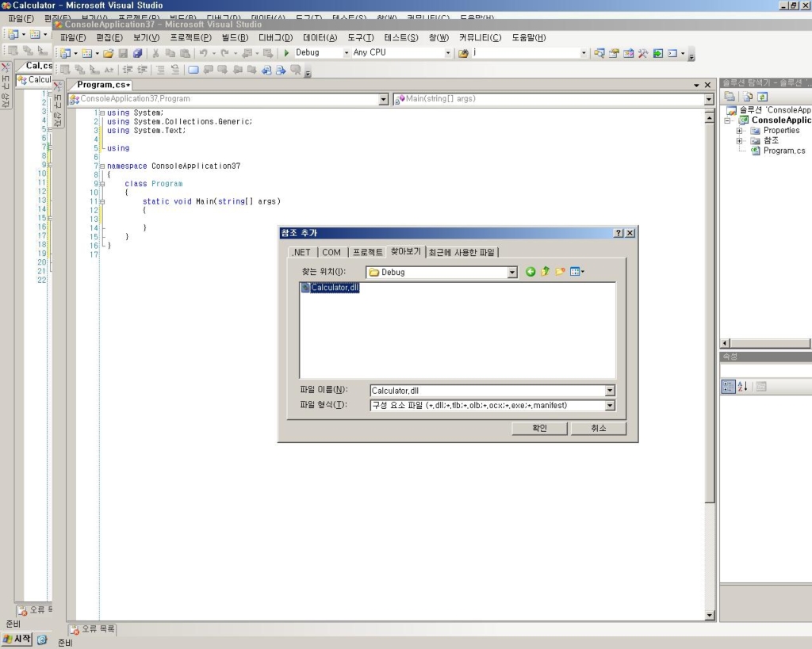Click the 파일 이름 input field
Image resolution: width=812 pixels, height=649 pixels.
[488, 391]
